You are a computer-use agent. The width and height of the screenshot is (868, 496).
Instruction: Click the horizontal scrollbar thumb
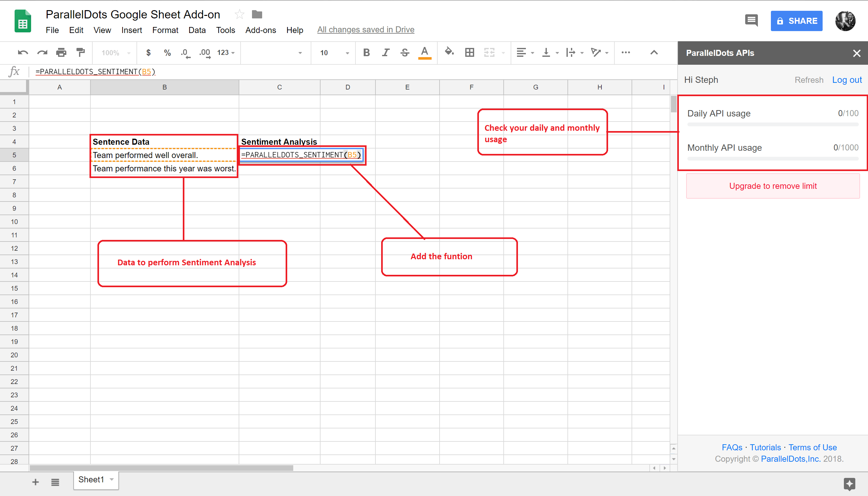pos(161,468)
